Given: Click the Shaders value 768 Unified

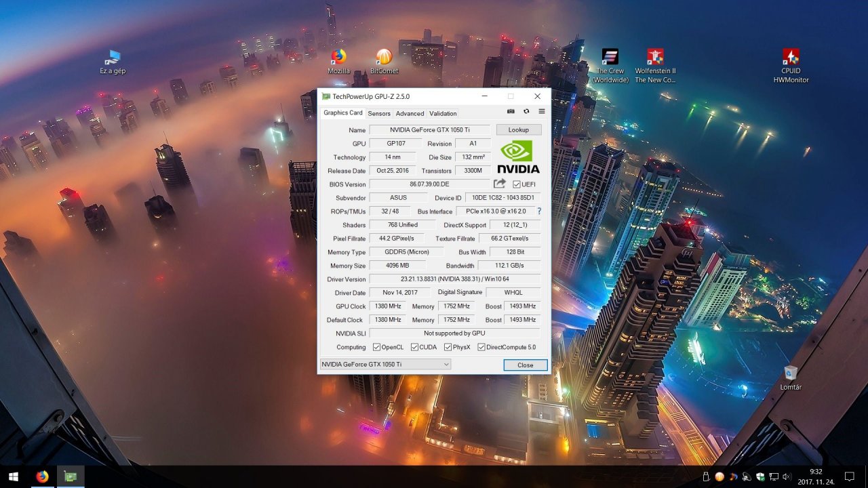Looking at the screenshot, I should point(403,225).
